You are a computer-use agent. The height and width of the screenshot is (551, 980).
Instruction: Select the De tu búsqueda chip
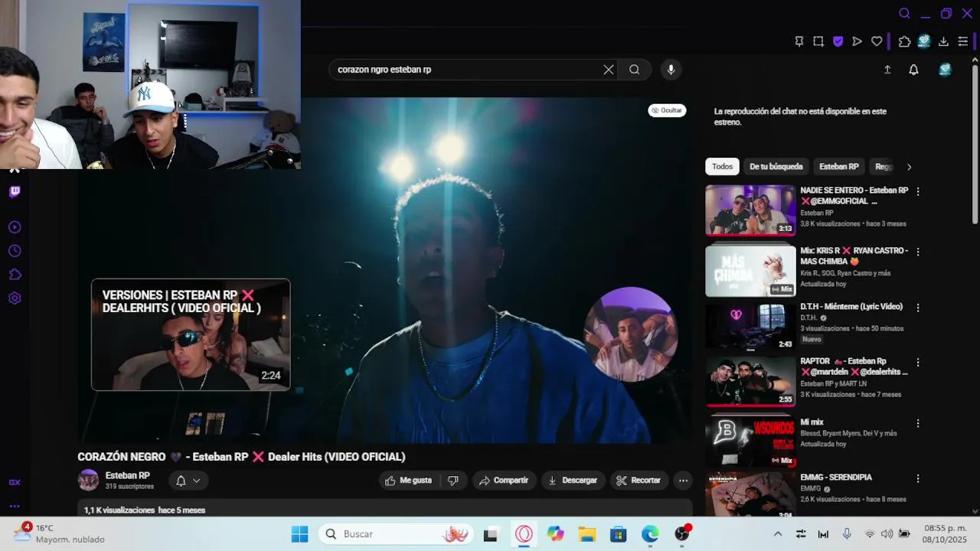point(776,167)
